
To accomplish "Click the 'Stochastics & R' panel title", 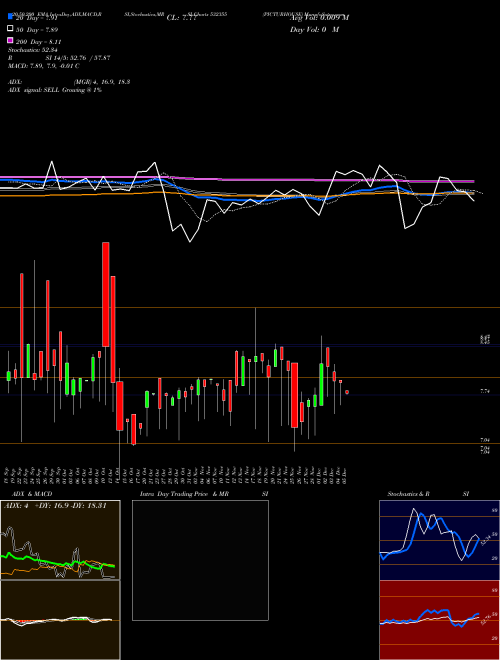I will [409, 494].
